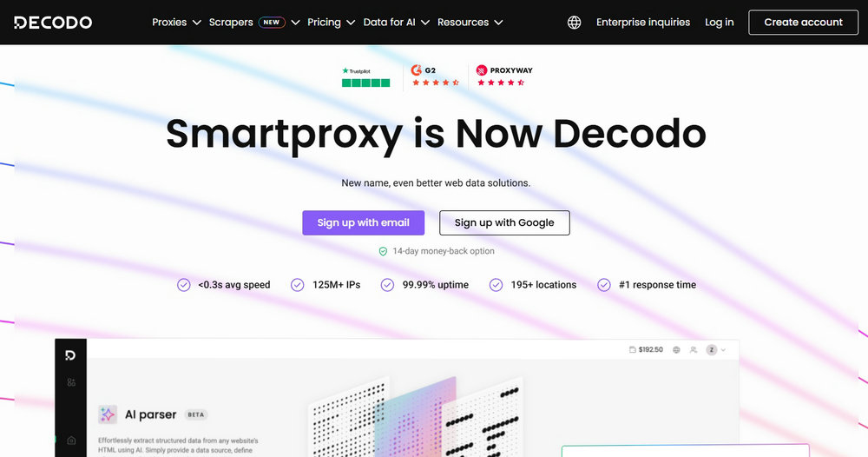
Task: Click the user icon in the dashboard top bar
Action: tap(693, 349)
